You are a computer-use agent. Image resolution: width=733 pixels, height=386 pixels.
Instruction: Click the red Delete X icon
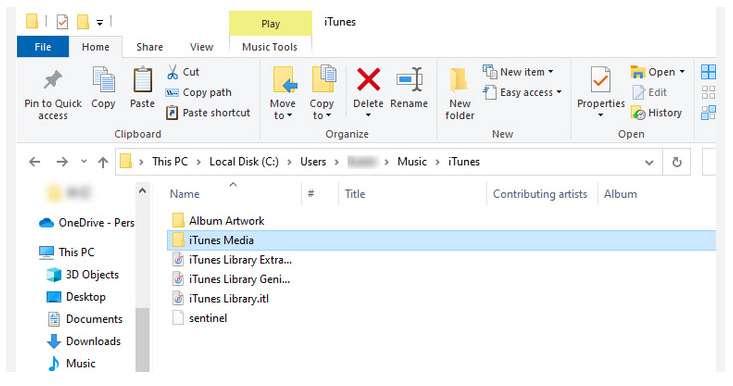pos(368,79)
